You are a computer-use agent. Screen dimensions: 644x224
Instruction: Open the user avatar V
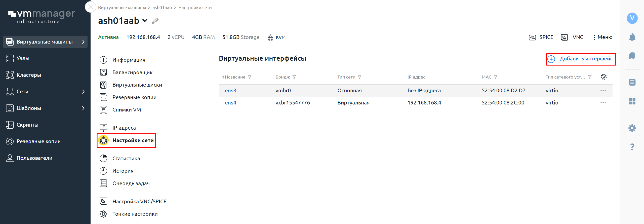click(x=632, y=18)
